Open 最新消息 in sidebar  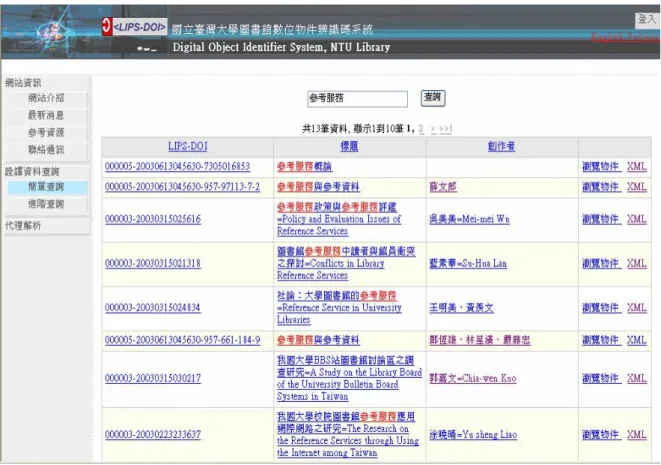(46, 115)
